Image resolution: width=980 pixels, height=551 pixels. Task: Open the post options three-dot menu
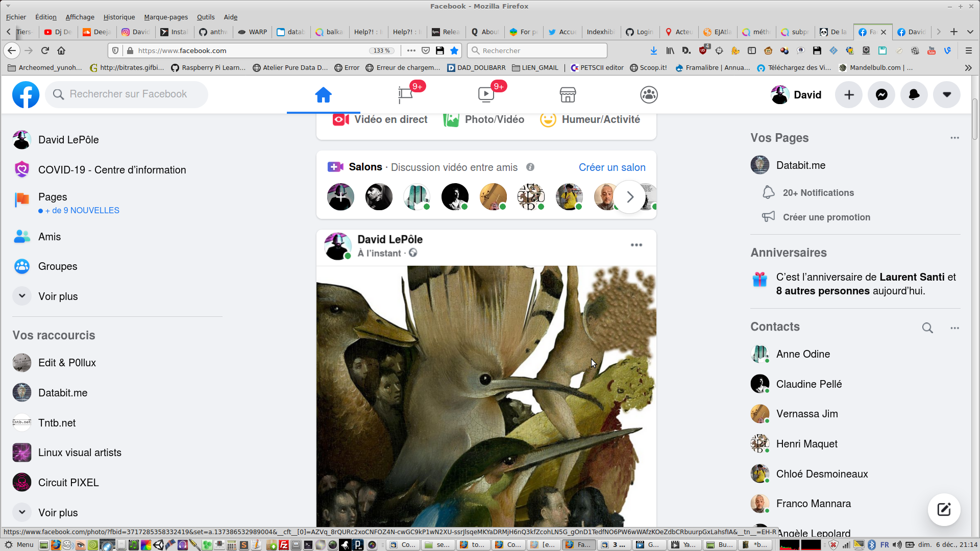pos(636,245)
